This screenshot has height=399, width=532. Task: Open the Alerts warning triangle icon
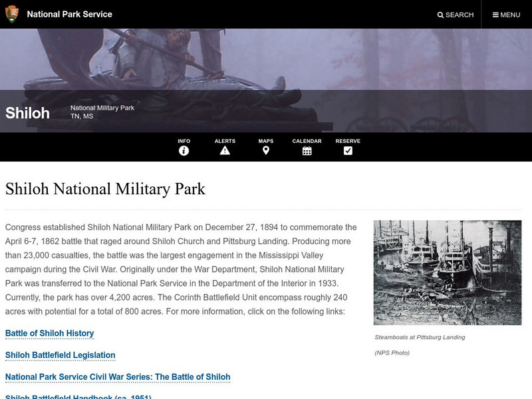pos(225,151)
